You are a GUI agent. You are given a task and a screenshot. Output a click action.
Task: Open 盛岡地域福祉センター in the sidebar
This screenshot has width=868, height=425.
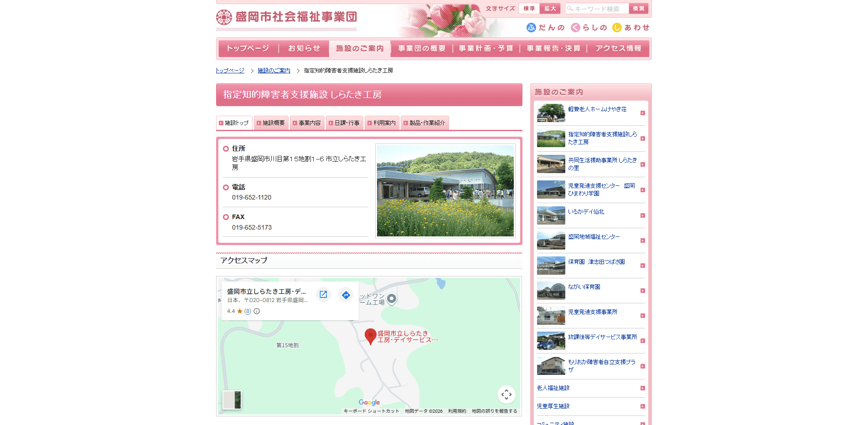click(594, 237)
